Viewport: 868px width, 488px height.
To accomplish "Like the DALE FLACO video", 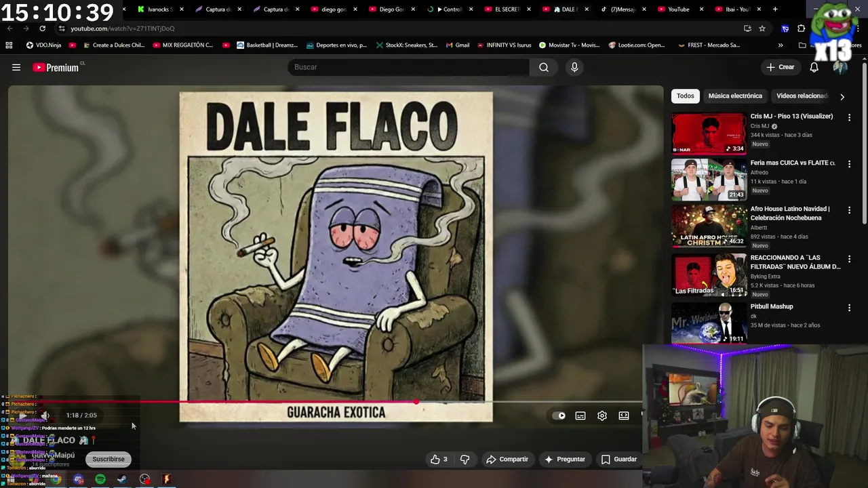I will pos(438,459).
